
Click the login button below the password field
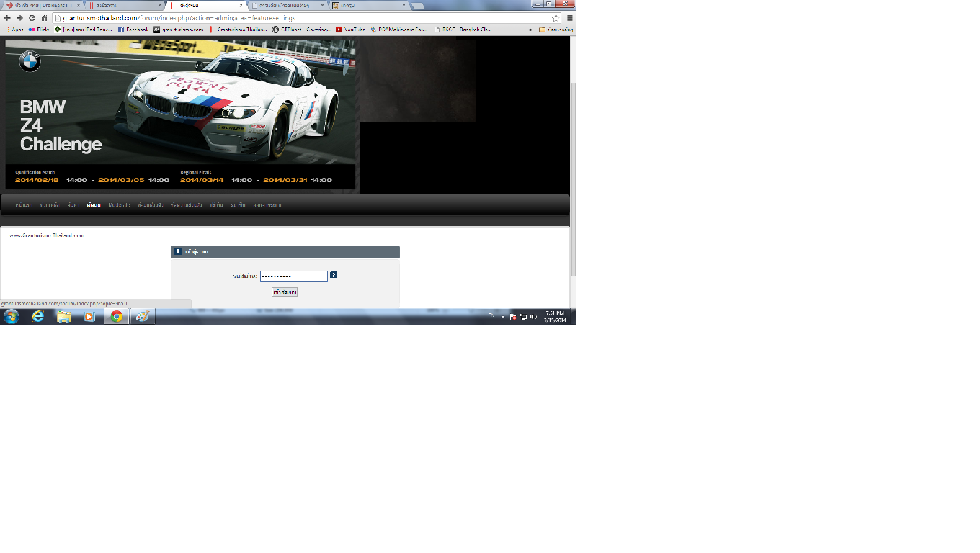285,292
